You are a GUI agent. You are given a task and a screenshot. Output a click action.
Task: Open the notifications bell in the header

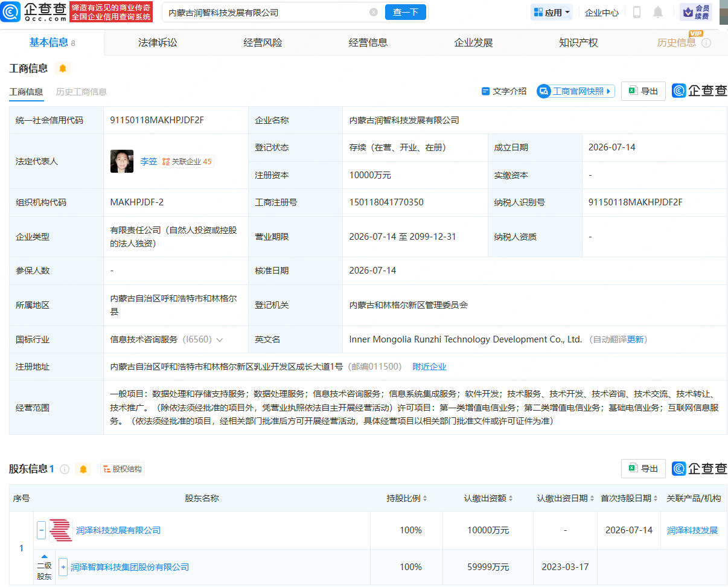point(658,12)
